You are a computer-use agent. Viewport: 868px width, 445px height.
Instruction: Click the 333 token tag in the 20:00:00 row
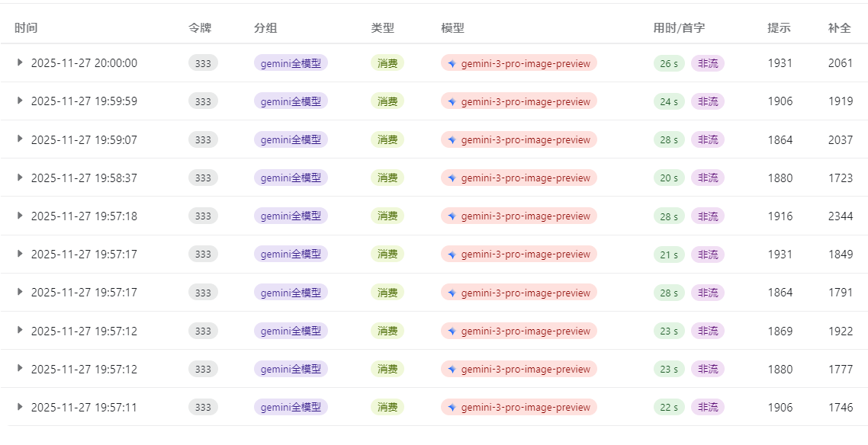(203, 63)
